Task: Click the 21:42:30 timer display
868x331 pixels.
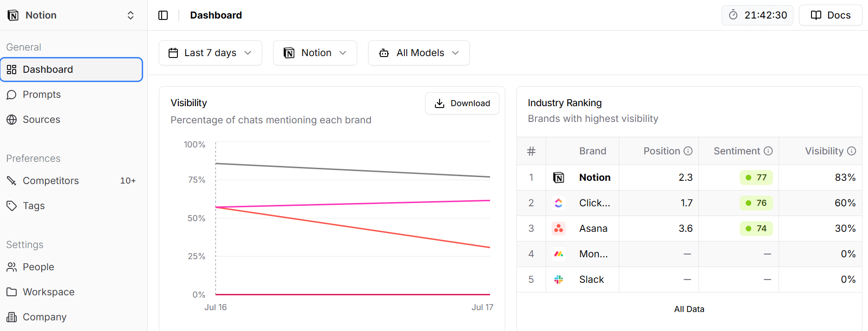Action: pyautogui.click(x=757, y=15)
